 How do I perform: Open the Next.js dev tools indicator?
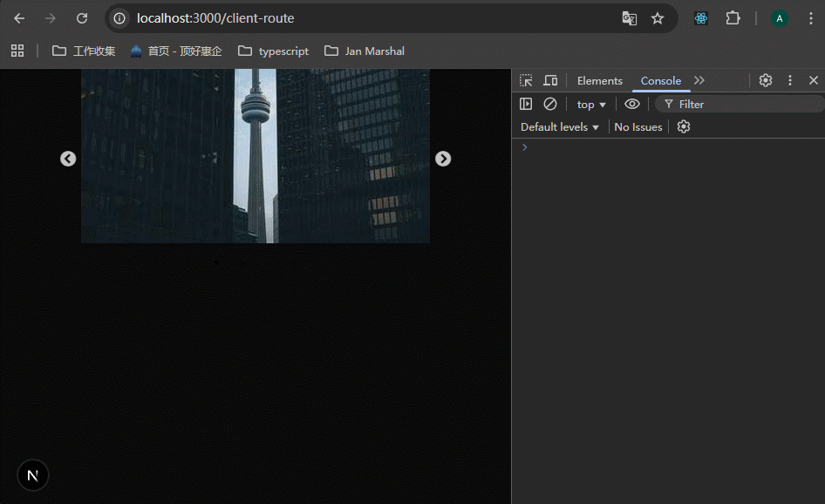33,475
